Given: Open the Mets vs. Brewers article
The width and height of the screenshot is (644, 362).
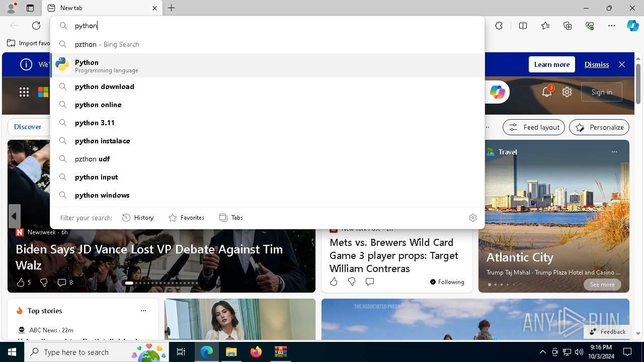Looking at the screenshot, I should 394,255.
